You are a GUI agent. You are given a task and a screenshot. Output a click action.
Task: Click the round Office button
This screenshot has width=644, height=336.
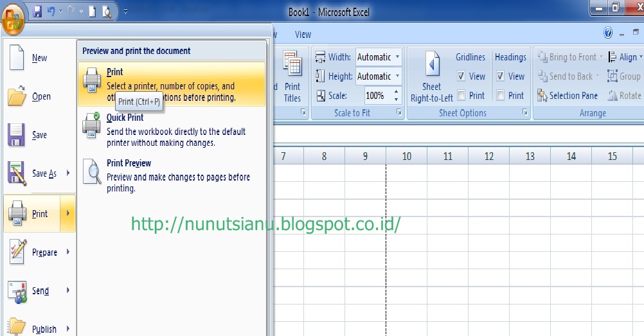[x=13, y=20]
